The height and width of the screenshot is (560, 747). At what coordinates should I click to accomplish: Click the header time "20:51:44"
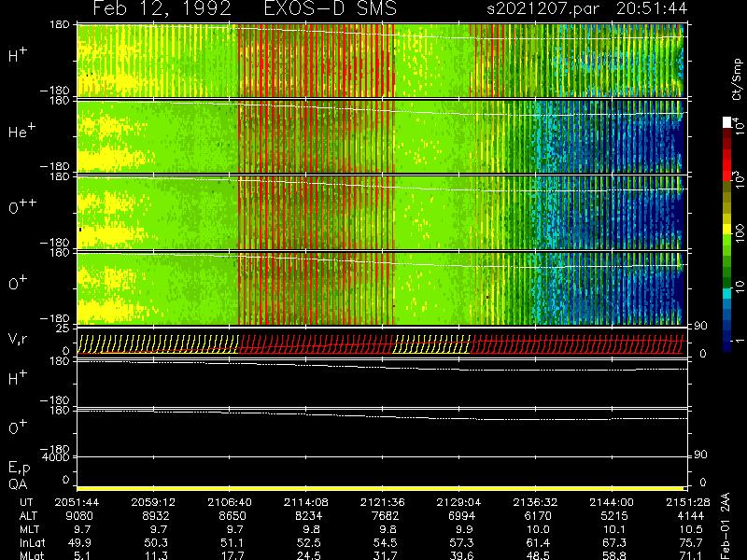click(652, 8)
